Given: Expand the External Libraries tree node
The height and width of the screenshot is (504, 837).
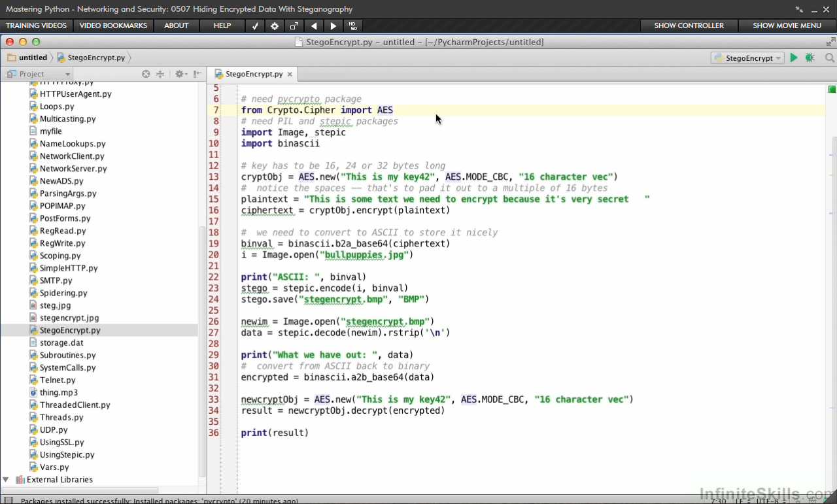Looking at the screenshot, I should click(6, 479).
